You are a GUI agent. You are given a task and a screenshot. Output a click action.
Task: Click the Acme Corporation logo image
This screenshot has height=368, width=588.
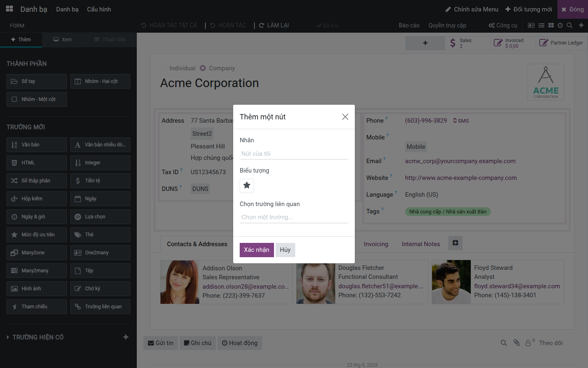[x=546, y=82]
